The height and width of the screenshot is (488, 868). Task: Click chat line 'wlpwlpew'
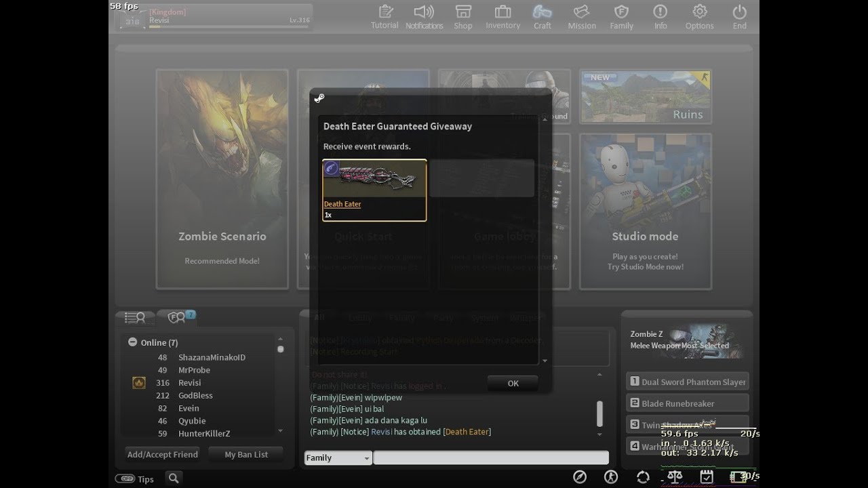356,397
